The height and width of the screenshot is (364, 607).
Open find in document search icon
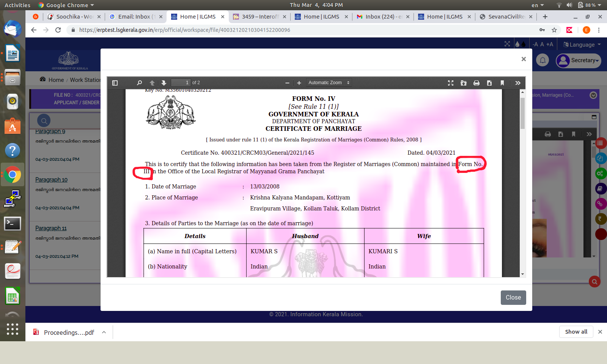(x=139, y=83)
